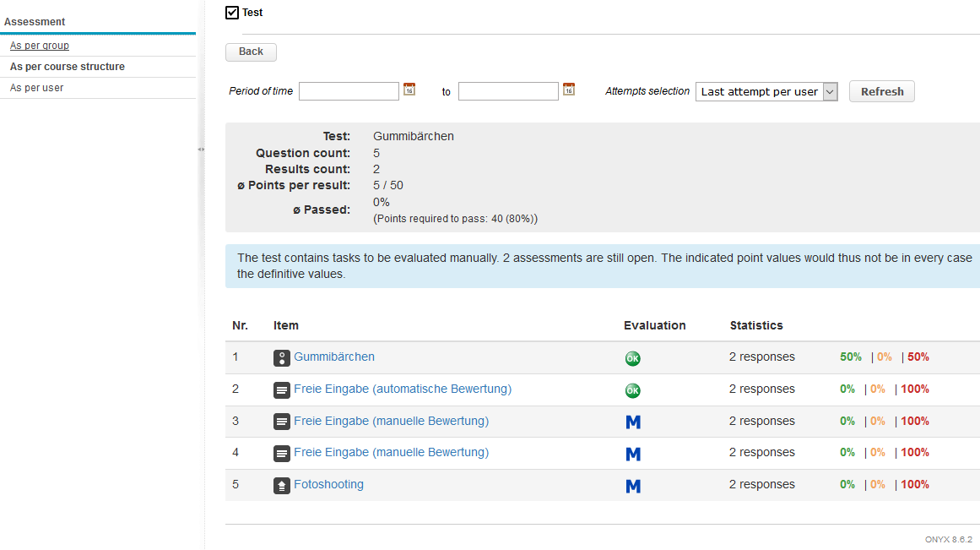980x550 pixels.
Task: Click the manual evaluation icon in row 3
Action: coord(633,422)
